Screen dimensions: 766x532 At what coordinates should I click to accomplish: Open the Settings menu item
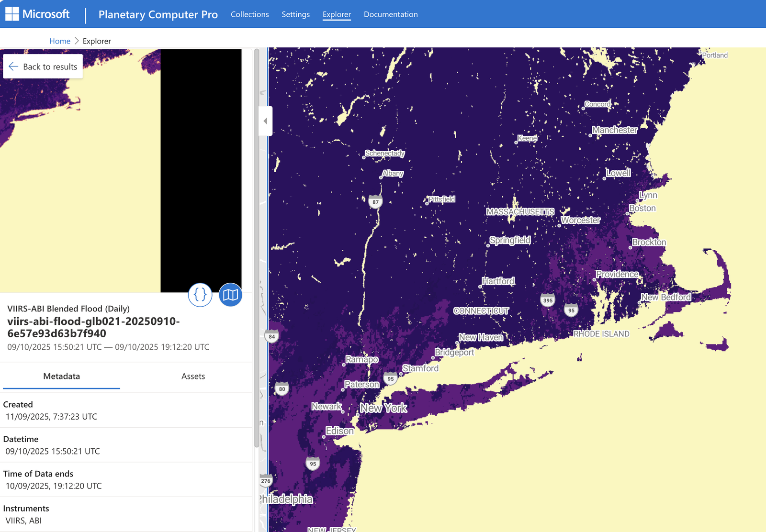[295, 14]
